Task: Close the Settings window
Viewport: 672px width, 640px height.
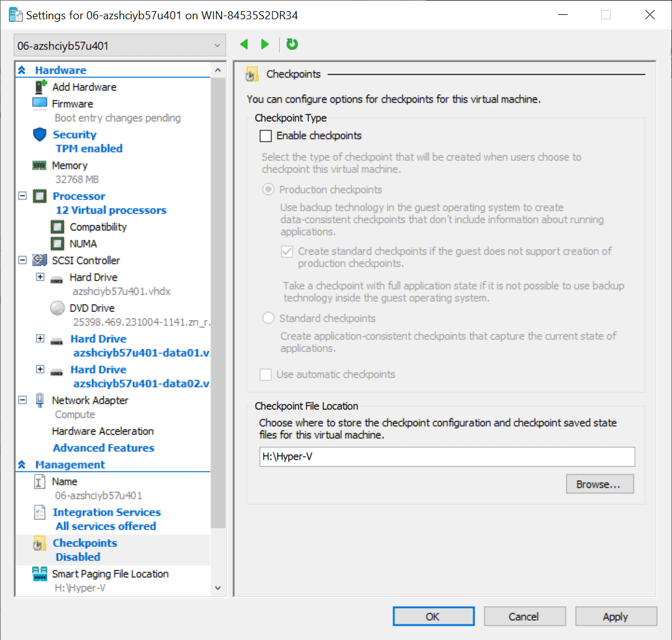Action: point(650,15)
